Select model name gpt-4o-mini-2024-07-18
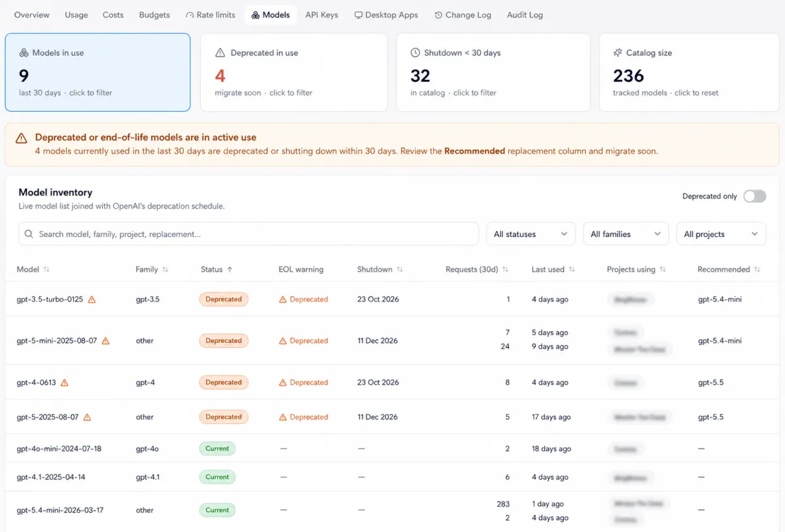785x532 pixels. [x=59, y=449]
